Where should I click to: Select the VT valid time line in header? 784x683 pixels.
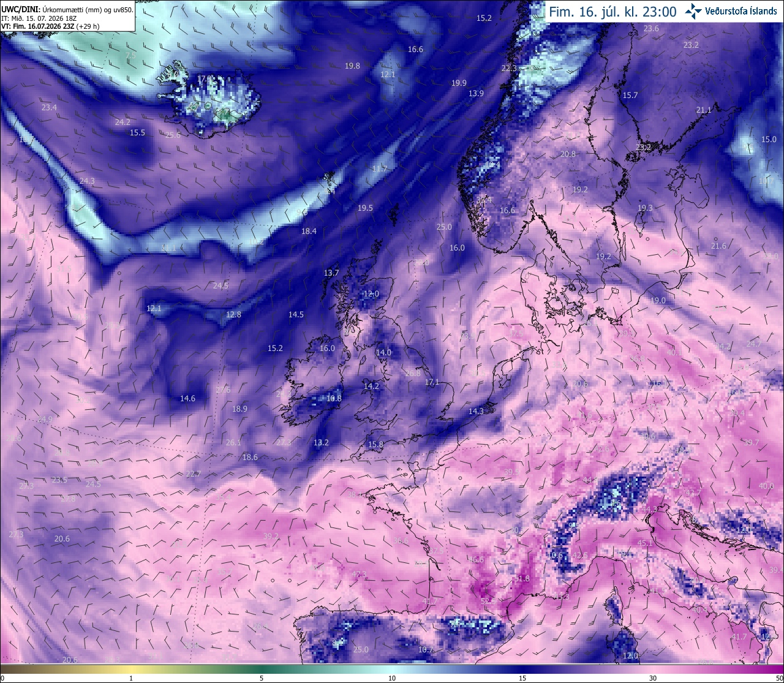click(50, 26)
